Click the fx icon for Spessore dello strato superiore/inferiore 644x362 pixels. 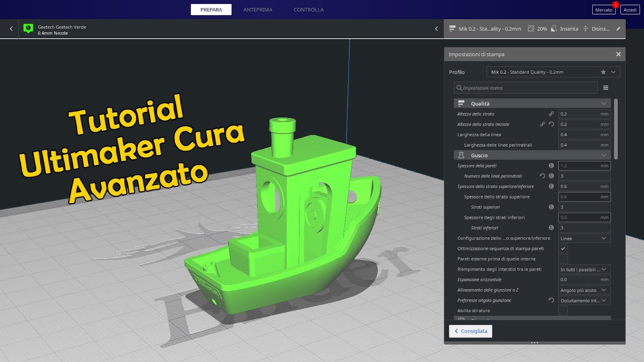pyautogui.click(x=551, y=187)
